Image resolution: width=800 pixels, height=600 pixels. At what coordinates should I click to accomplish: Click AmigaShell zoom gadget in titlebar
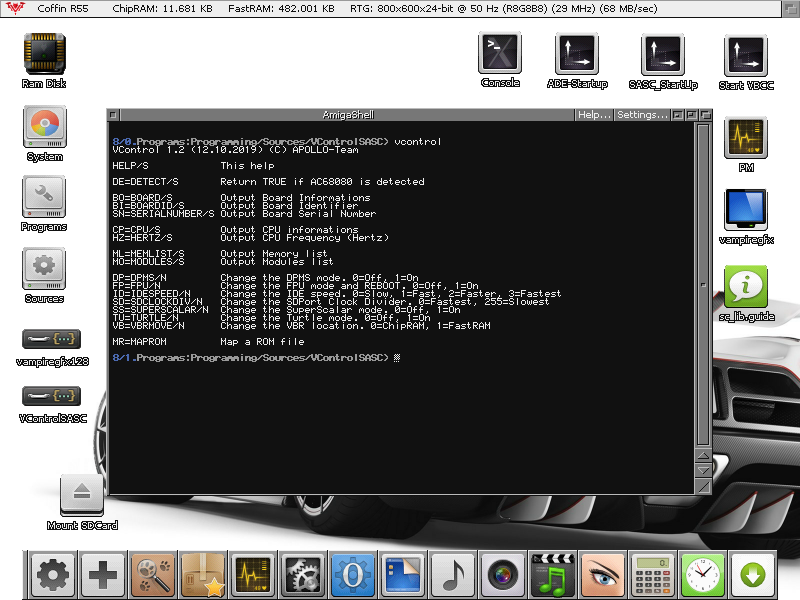(x=691, y=115)
